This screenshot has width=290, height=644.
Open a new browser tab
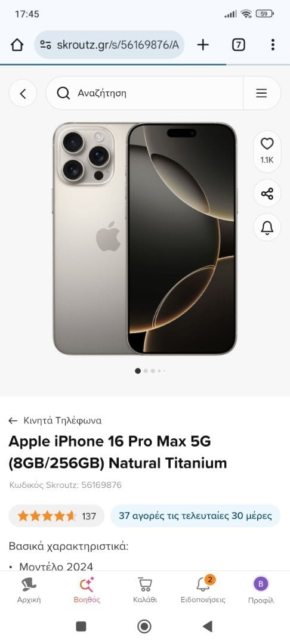tap(203, 45)
